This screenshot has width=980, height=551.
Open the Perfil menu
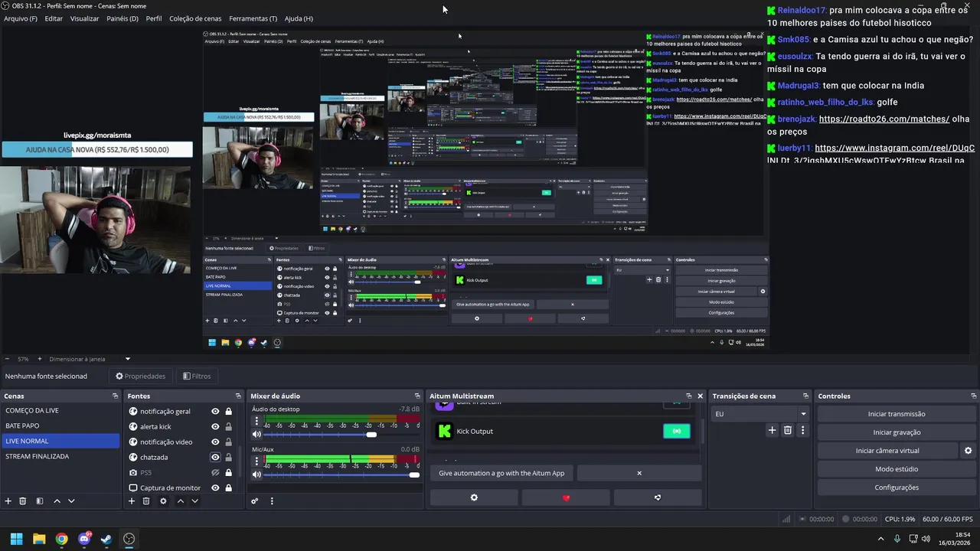pos(154,18)
